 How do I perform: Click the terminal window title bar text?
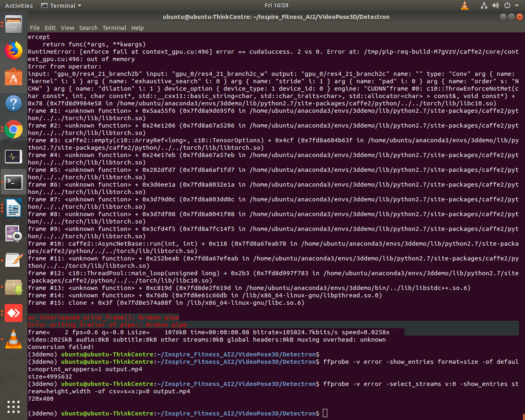(x=276, y=17)
